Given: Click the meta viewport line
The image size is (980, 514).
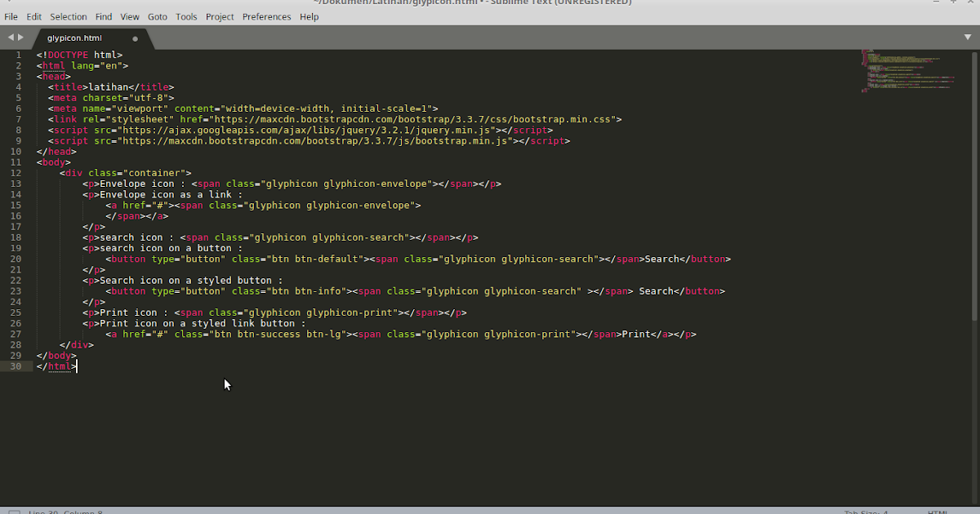Looking at the screenshot, I should [243, 109].
